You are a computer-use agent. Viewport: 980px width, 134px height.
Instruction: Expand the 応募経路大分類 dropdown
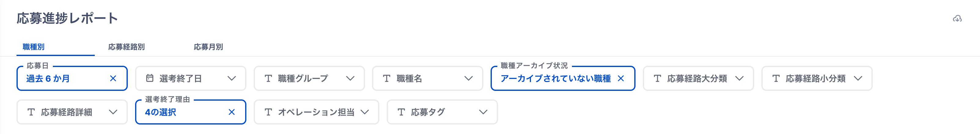tap(739, 78)
